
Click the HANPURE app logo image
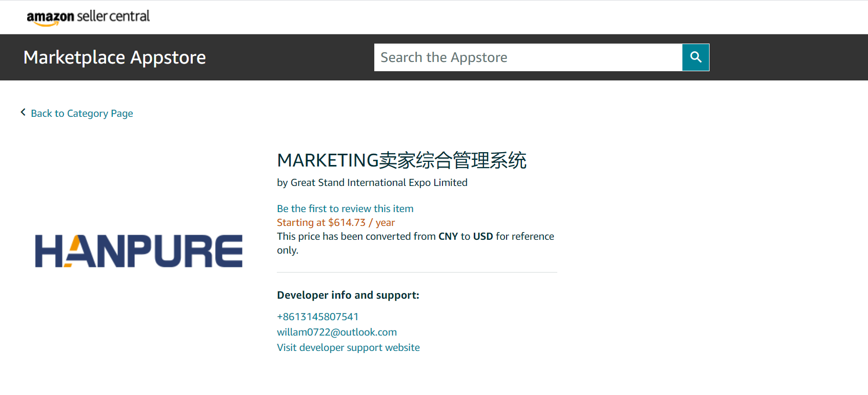tap(138, 251)
